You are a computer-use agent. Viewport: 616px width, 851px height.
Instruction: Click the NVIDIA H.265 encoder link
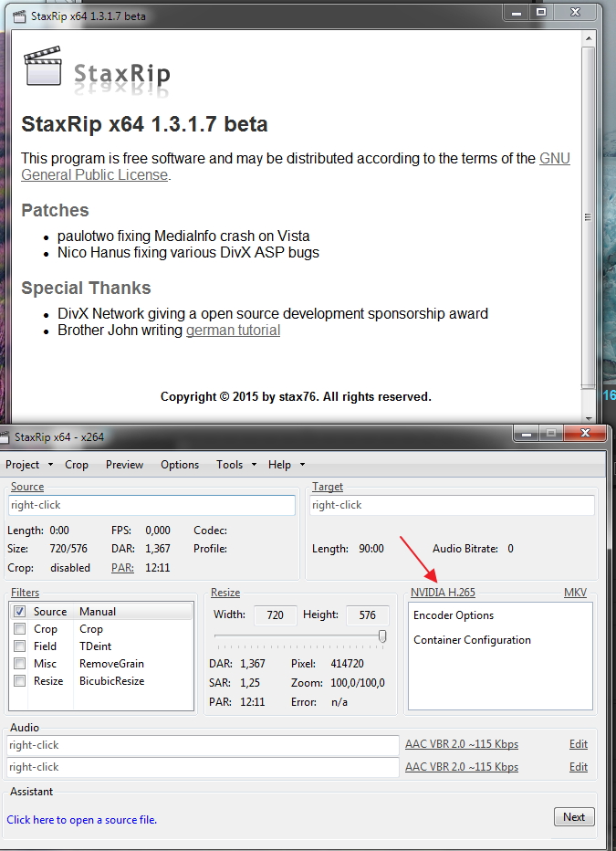click(x=443, y=592)
